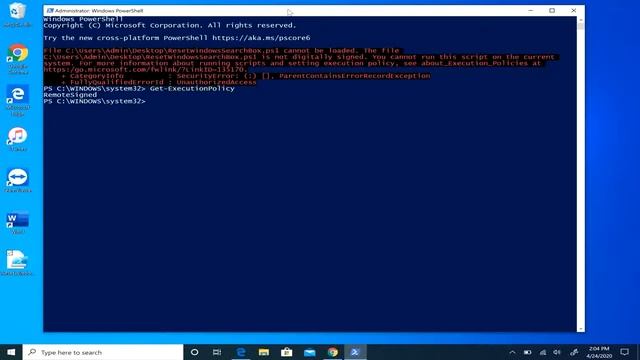Open the Mail app on the taskbar
This screenshot has width=640, height=360.
(310, 352)
